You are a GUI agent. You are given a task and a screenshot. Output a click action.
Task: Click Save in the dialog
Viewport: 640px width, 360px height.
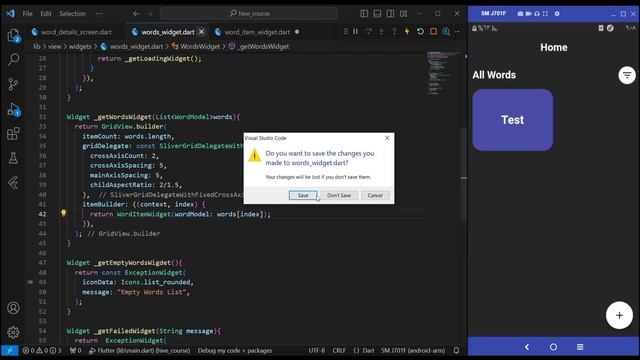303,195
